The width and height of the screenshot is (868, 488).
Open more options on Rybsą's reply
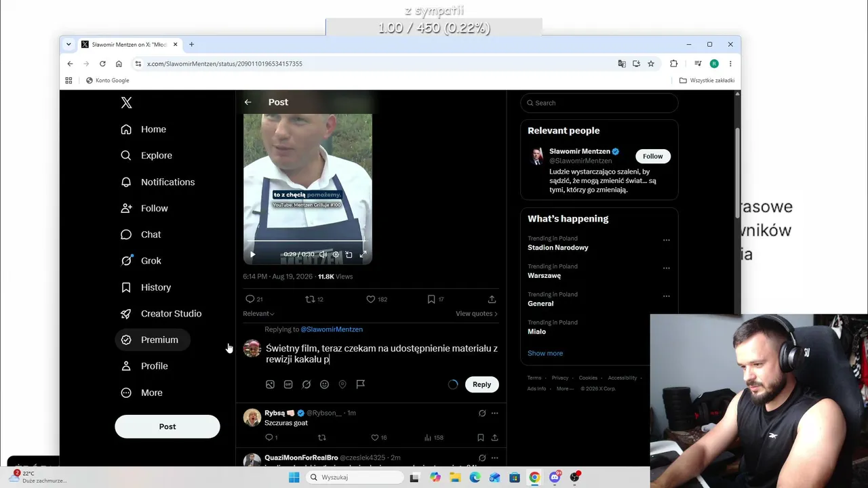point(494,413)
